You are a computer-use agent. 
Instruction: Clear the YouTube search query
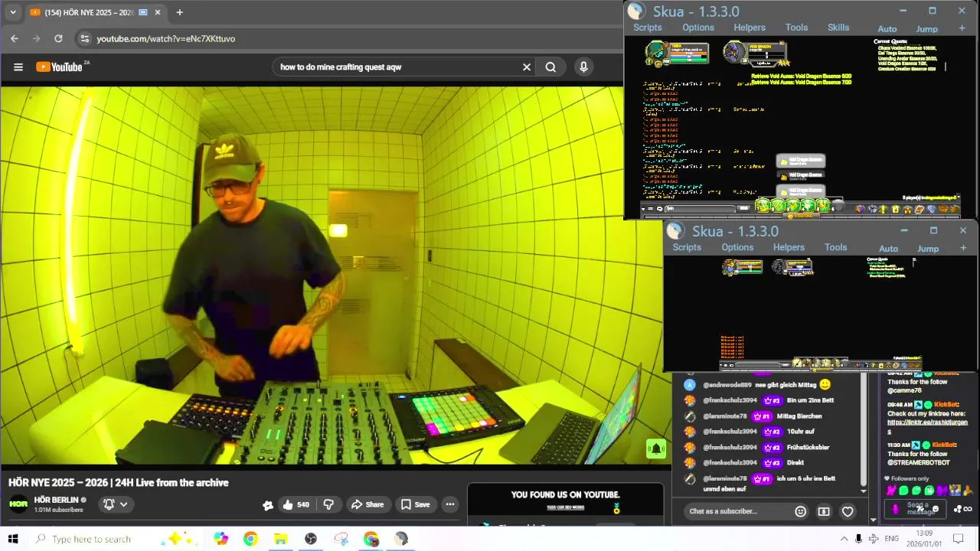[527, 67]
